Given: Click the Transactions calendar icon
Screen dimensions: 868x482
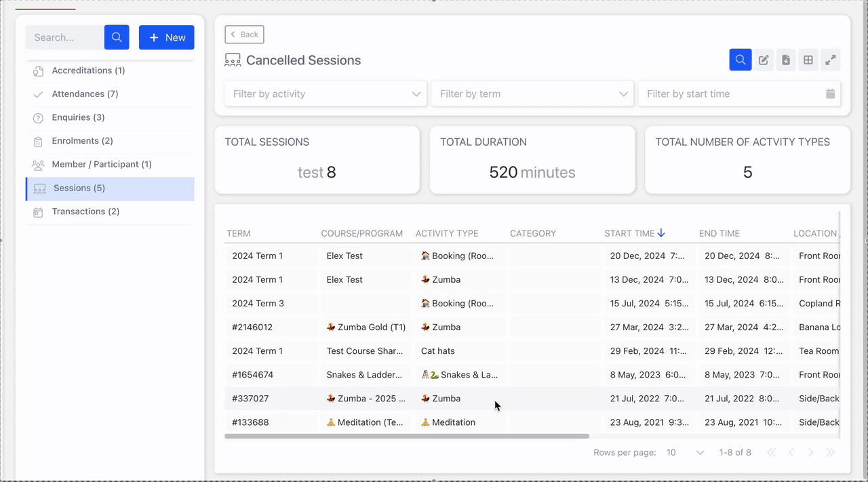Looking at the screenshot, I should 39,212.
